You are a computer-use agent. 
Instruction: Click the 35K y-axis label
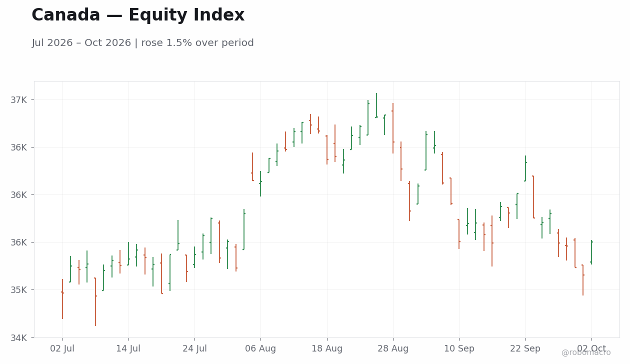(19, 290)
